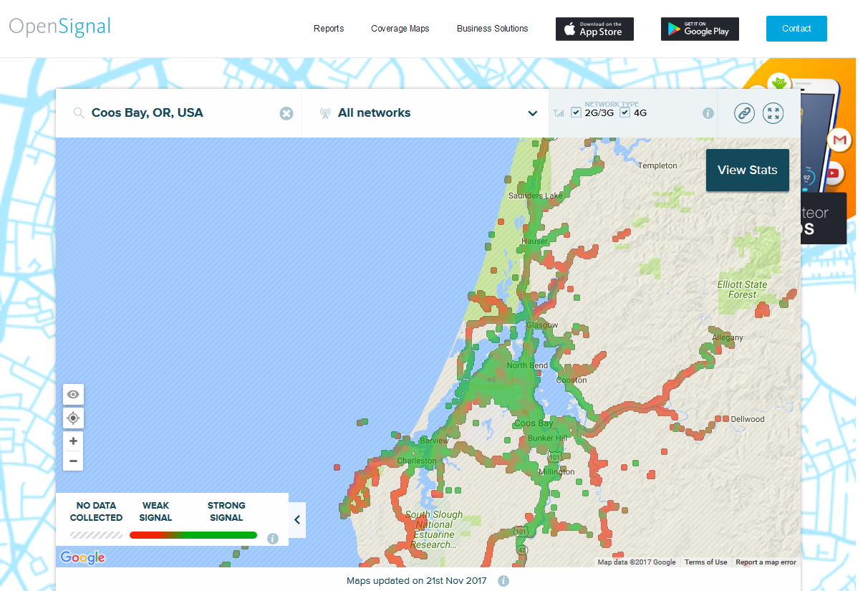Toggle coverage overlay visibility eye
The height and width of the screenshot is (591, 868).
[73, 394]
